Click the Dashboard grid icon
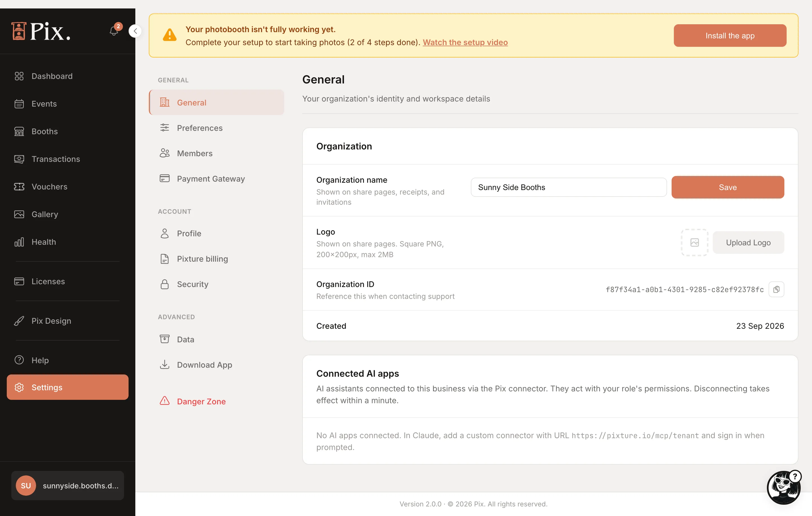This screenshot has width=812, height=516. [x=19, y=76]
